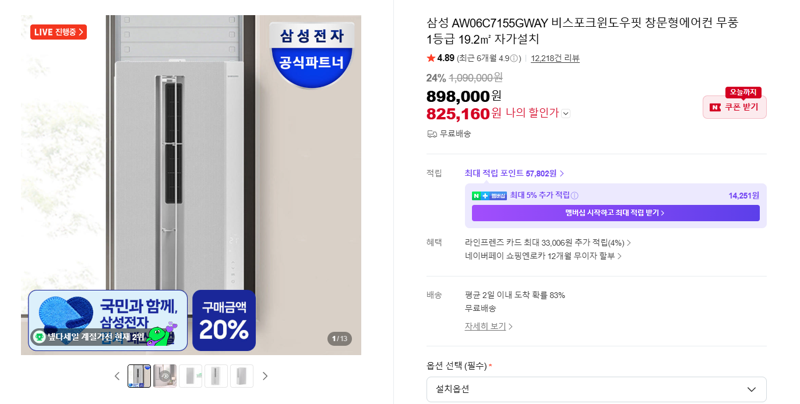Screen dimensions: 800x404
Task: Click the 쿠폰 받기 button
Action: click(x=734, y=107)
